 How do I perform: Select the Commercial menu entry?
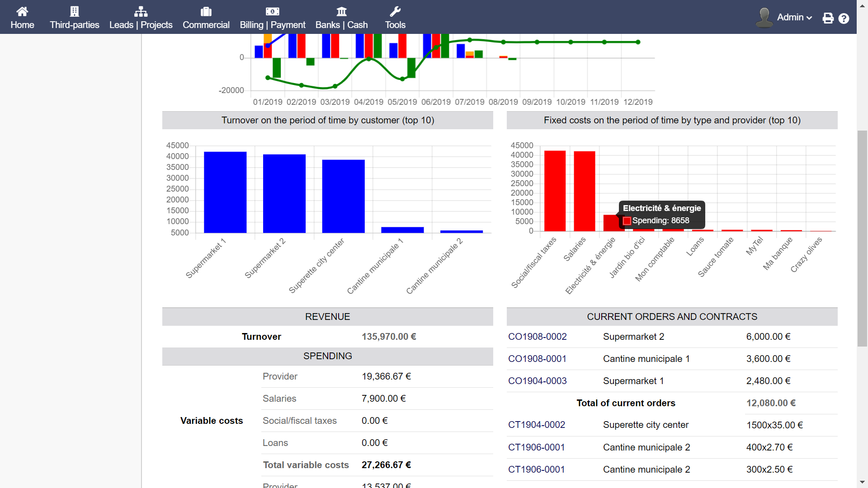[206, 25]
